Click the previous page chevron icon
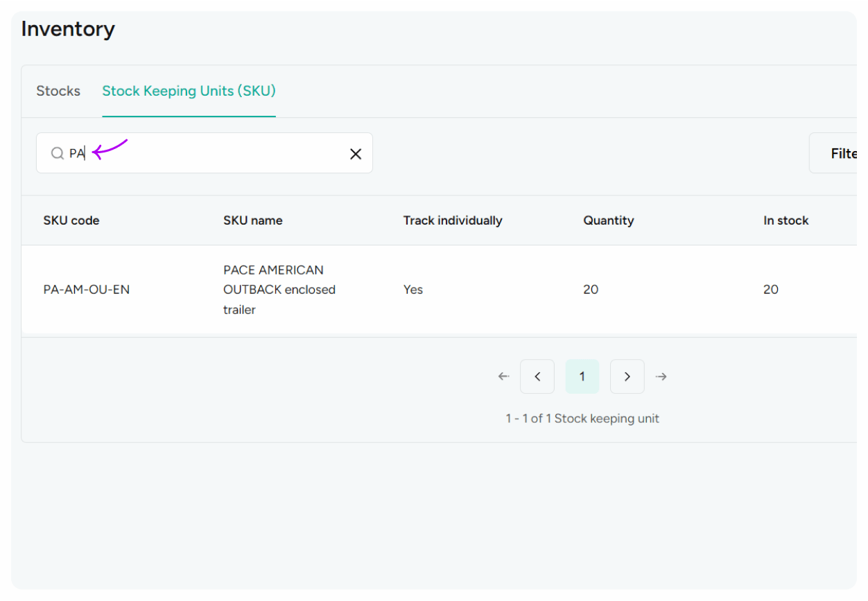Image resolution: width=868 pixels, height=601 pixels. point(537,376)
